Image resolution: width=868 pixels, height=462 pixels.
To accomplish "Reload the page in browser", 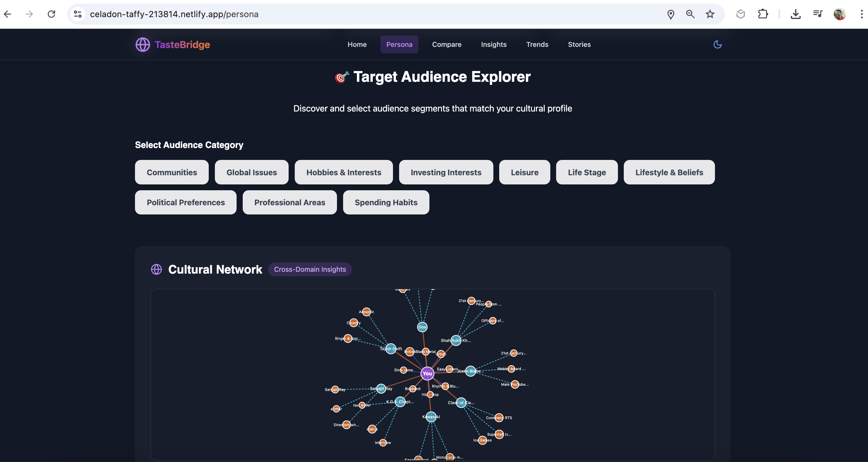I will click(51, 14).
